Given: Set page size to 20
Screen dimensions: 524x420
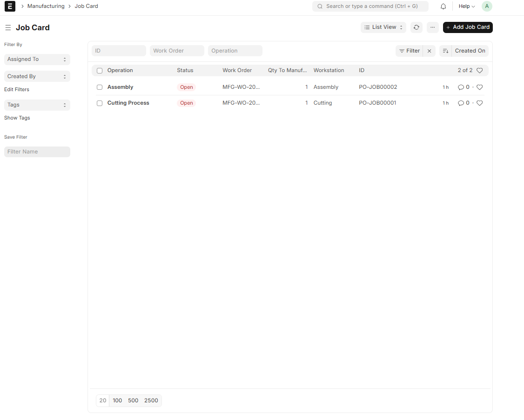Looking at the screenshot, I should [x=102, y=400].
